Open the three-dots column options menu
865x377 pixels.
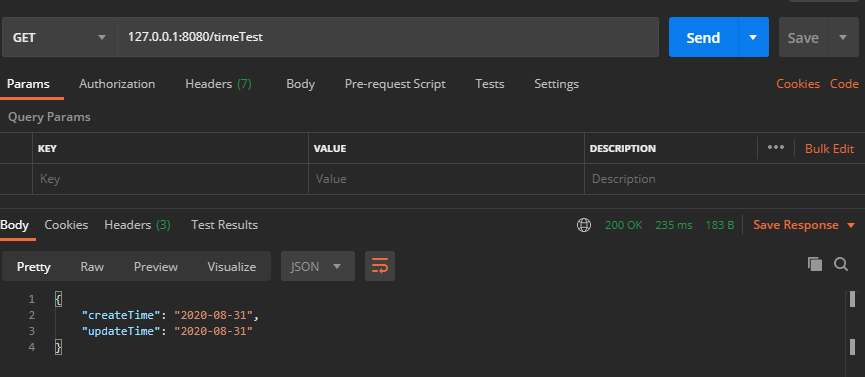[x=776, y=147]
